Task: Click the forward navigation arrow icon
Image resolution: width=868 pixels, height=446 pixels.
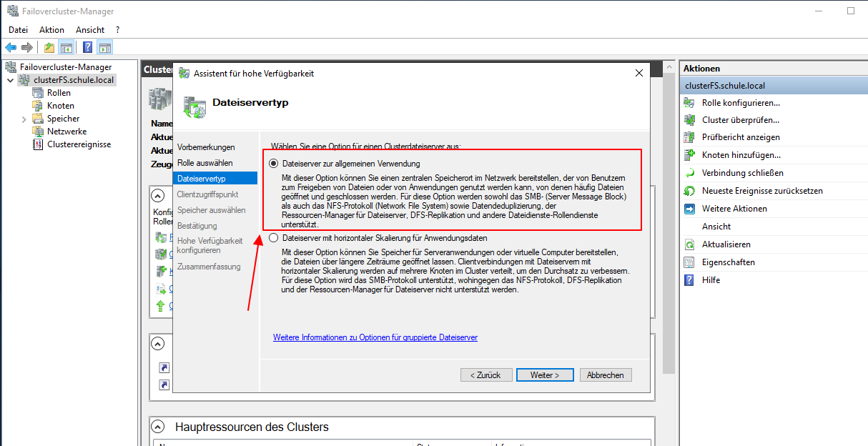Action: (x=26, y=47)
